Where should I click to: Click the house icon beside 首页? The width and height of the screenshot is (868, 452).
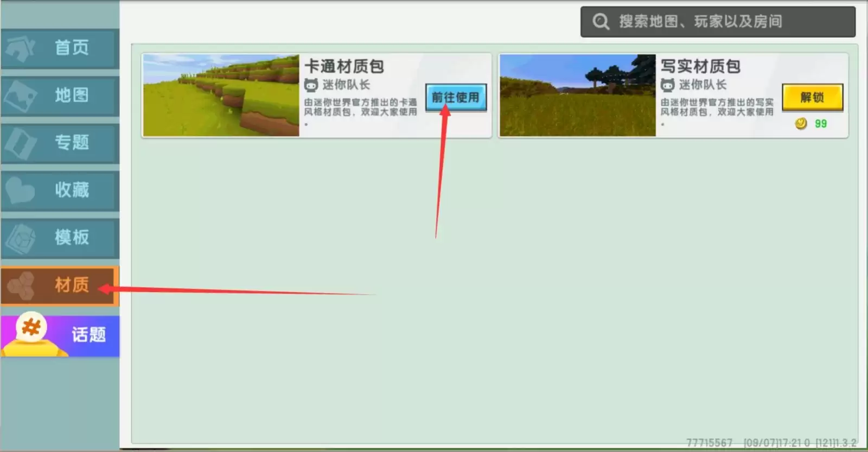[20, 48]
